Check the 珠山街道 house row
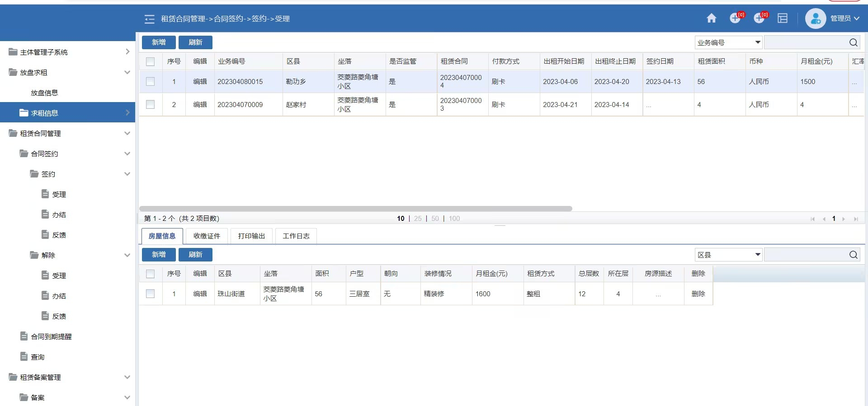Viewport: 868px width, 406px height. 151,294
